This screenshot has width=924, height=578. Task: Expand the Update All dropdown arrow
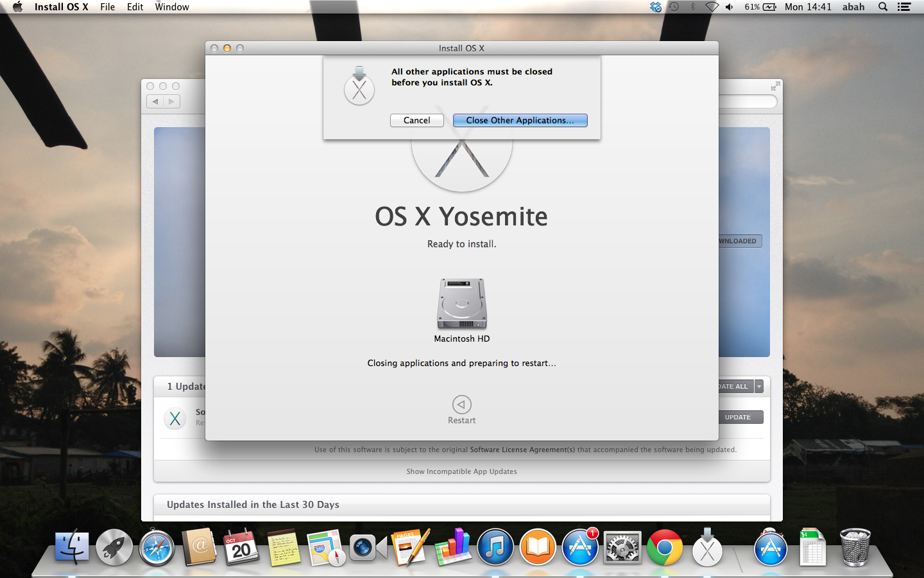pos(759,387)
